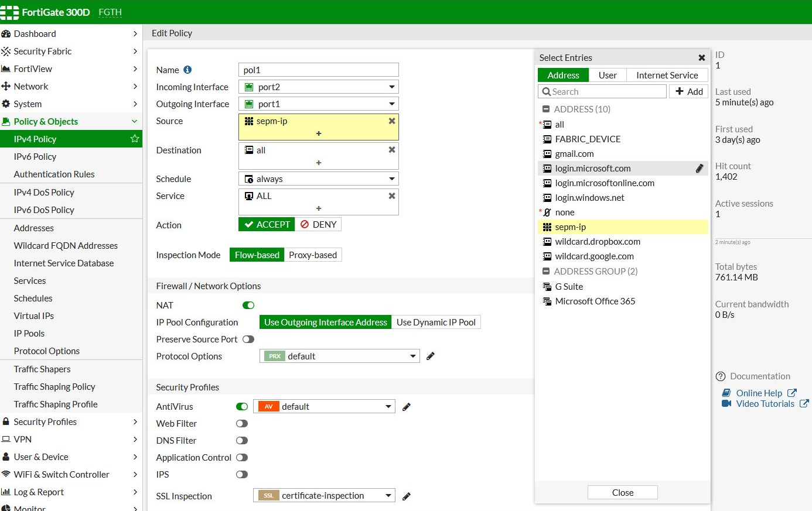The height and width of the screenshot is (511, 812).
Task: Collapse the ADDRESS (10) group
Action: click(546, 109)
